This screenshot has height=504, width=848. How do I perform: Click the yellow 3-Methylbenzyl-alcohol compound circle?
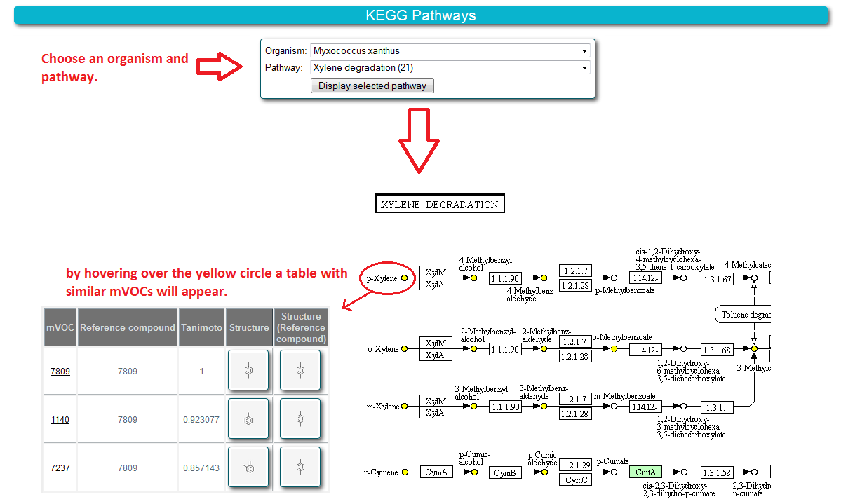pos(473,407)
